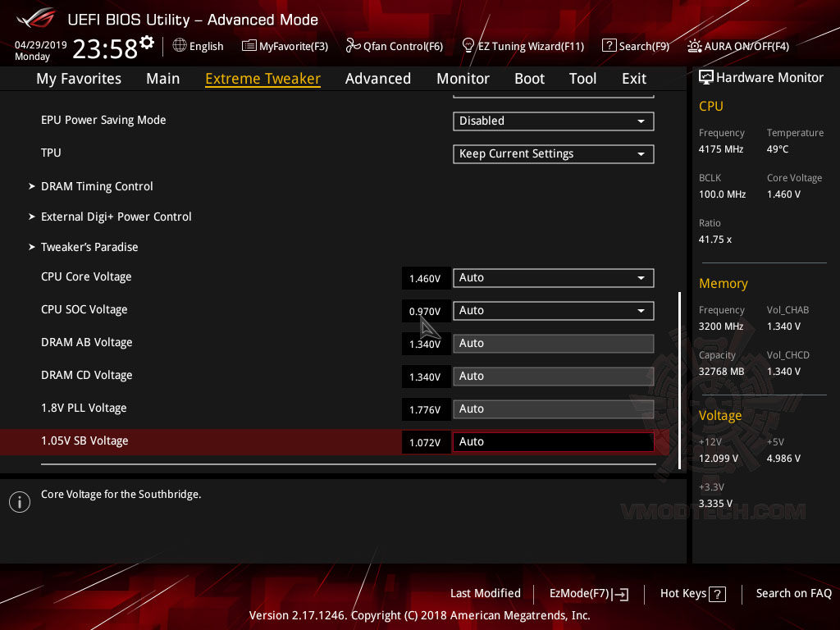Click the 32768 MB capacity value

[x=722, y=372]
